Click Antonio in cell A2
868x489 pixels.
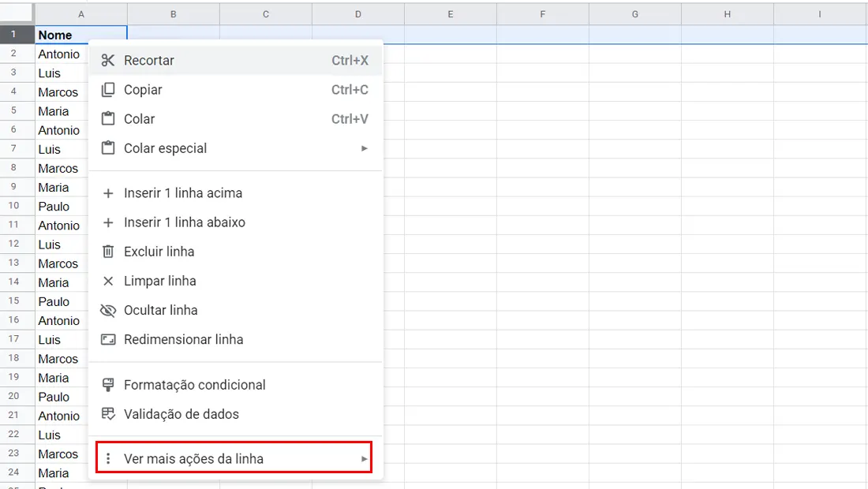point(58,54)
